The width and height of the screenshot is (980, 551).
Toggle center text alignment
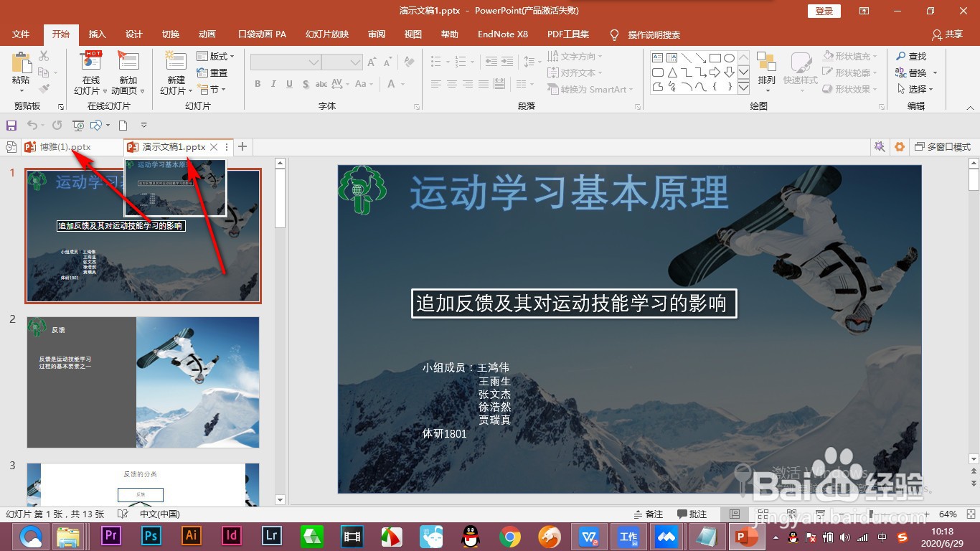[452, 84]
